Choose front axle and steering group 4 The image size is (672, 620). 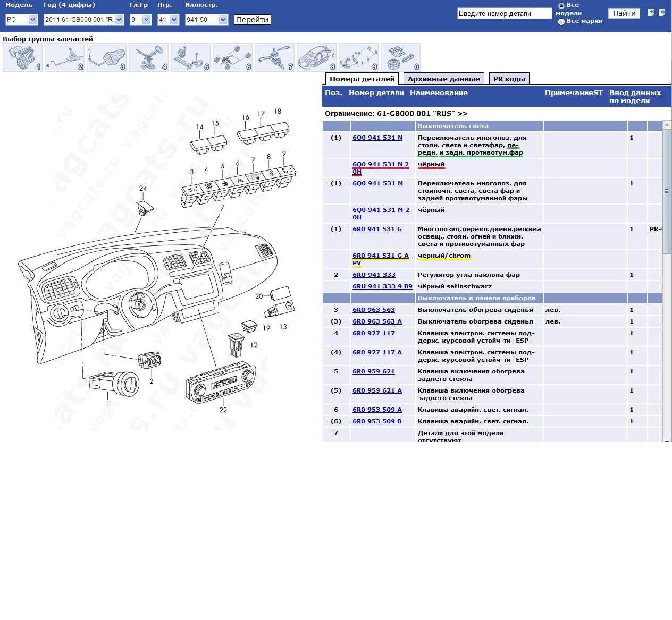click(148, 57)
